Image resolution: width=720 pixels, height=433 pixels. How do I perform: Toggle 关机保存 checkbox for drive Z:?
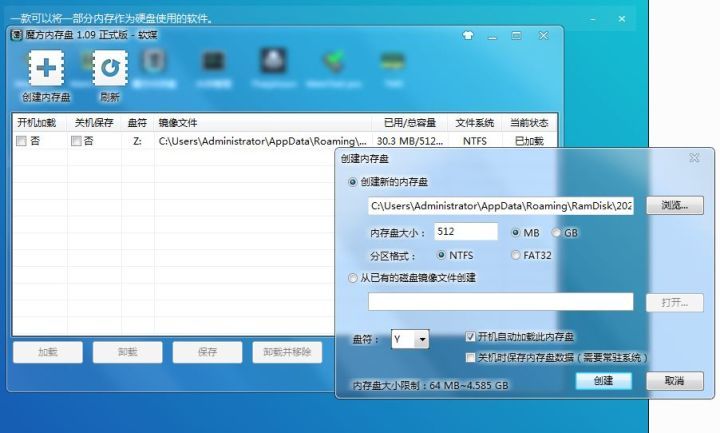(x=76, y=141)
